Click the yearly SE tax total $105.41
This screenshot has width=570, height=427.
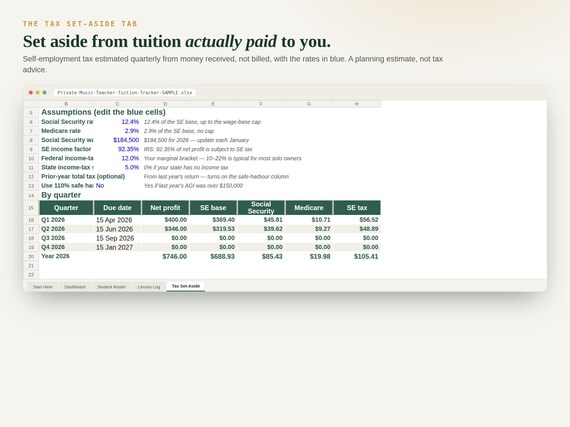tap(357, 257)
